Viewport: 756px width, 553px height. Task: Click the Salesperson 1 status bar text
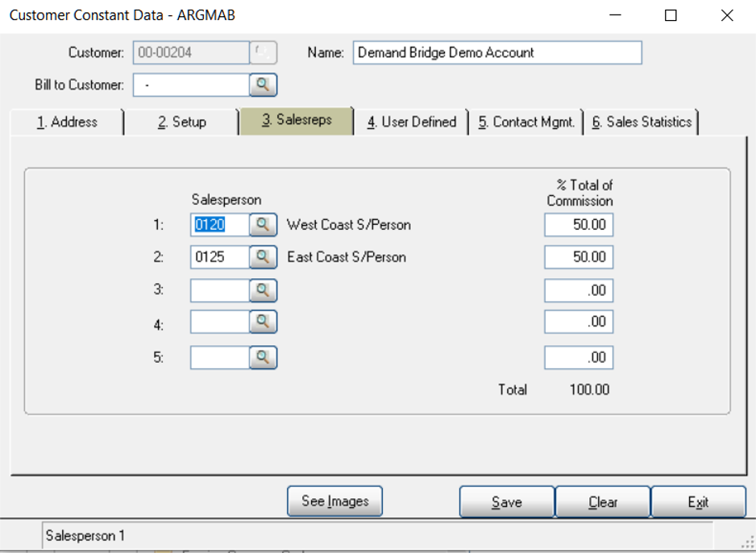pyautogui.click(x=85, y=535)
